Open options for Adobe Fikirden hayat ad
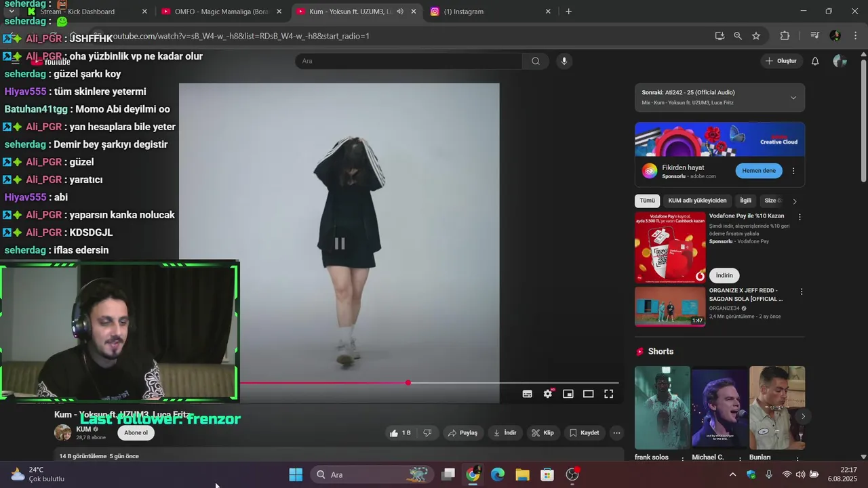This screenshot has width=868, height=488. tap(793, 171)
